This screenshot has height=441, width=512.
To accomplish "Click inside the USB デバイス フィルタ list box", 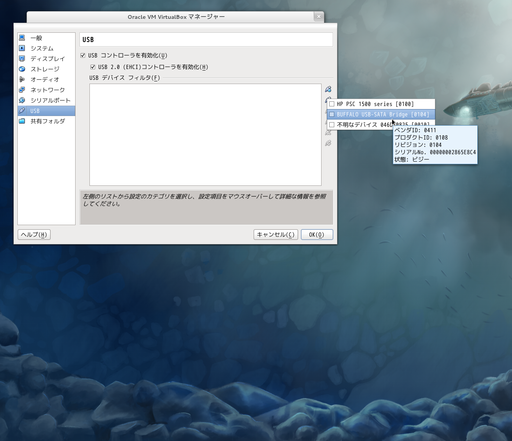I will (x=205, y=134).
